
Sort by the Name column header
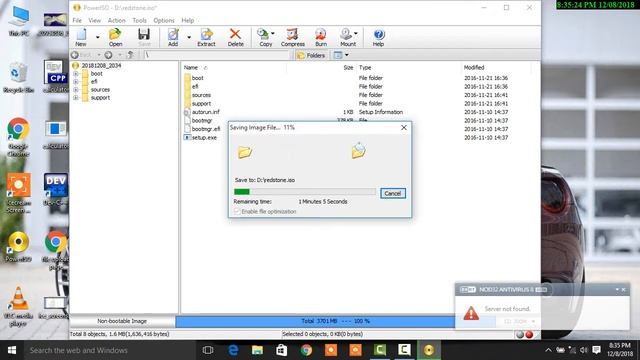coord(233,67)
